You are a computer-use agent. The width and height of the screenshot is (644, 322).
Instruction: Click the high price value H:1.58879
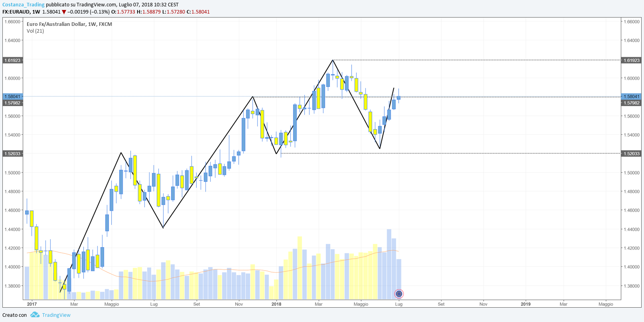click(x=149, y=12)
